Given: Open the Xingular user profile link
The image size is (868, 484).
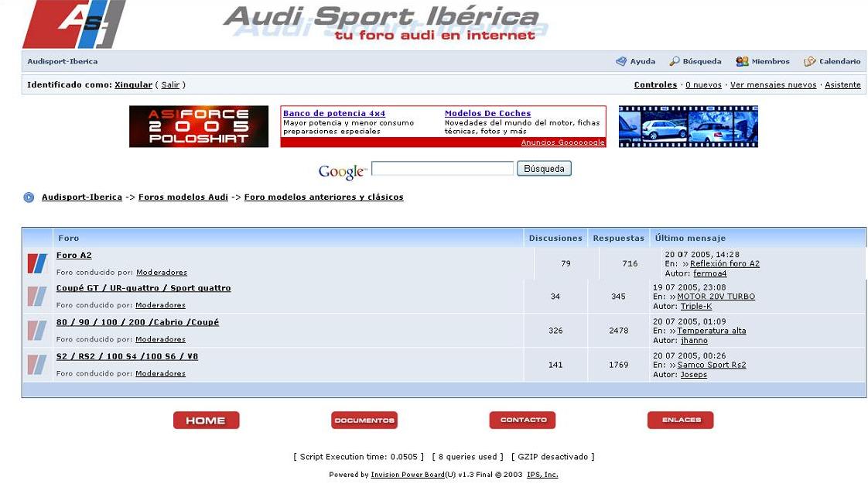Looking at the screenshot, I should 133,85.
